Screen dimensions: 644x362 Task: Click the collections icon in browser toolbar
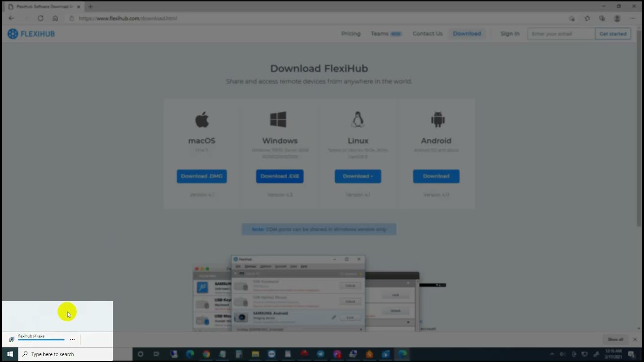tap(602, 18)
